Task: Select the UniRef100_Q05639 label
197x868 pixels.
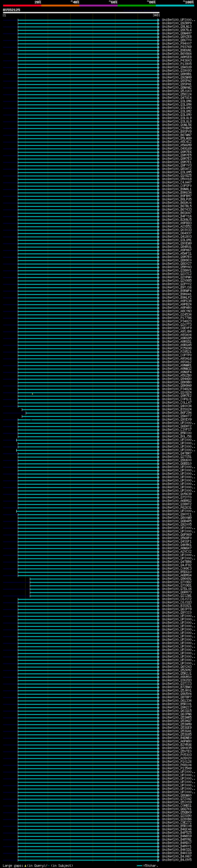Action: (177, 494)
